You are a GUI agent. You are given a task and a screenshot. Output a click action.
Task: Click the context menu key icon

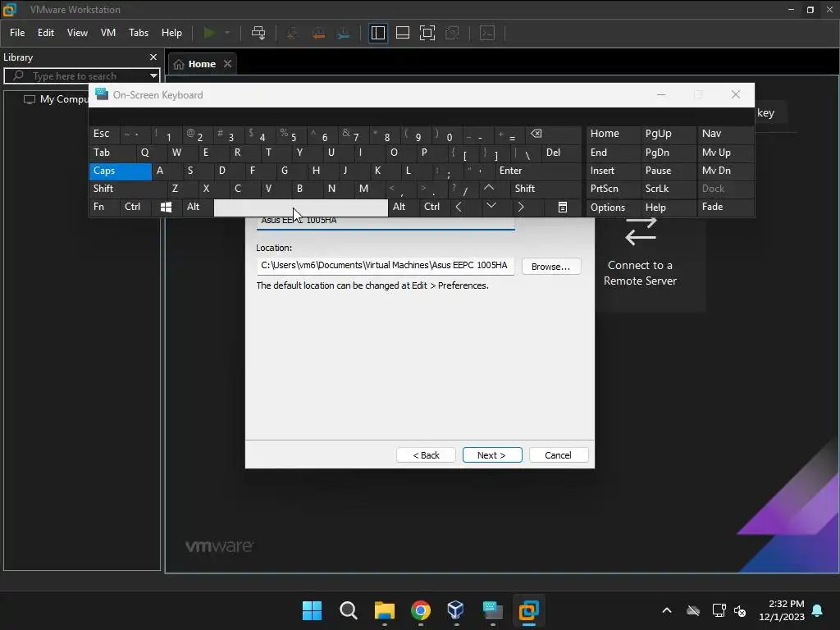click(x=563, y=207)
